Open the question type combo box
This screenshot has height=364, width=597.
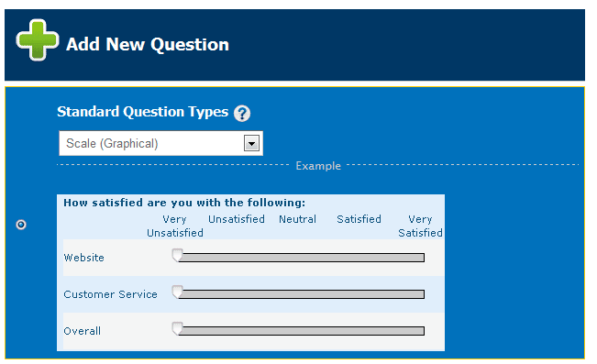coord(161,144)
